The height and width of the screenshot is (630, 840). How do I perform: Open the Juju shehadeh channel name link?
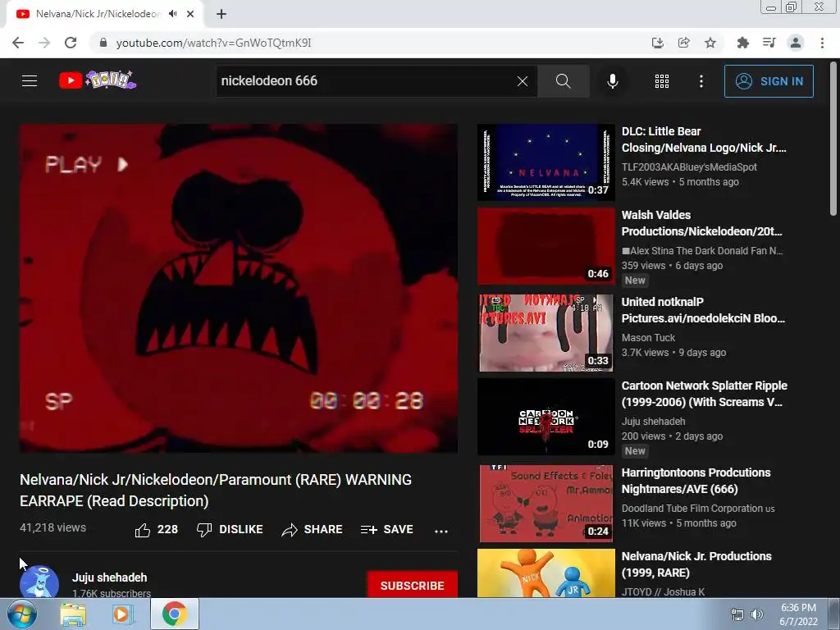pyautogui.click(x=109, y=577)
